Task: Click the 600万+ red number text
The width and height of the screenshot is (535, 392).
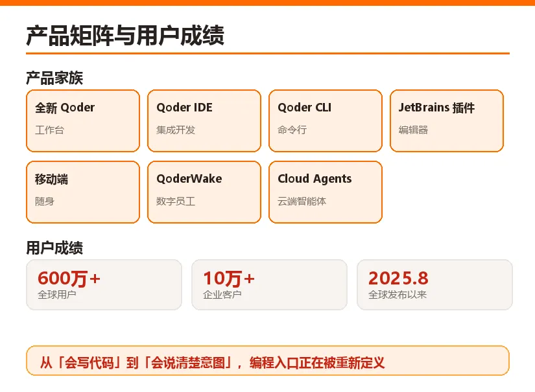Action: tap(69, 278)
